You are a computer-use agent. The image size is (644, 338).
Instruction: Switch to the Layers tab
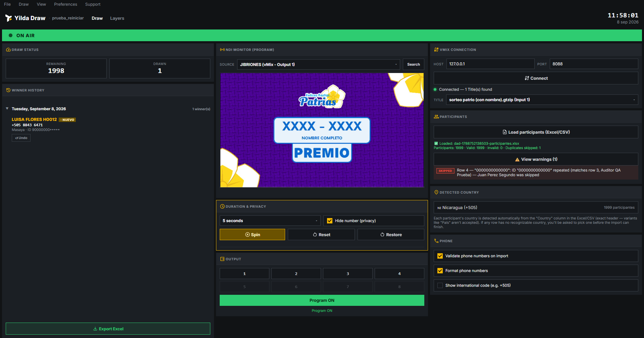point(117,18)
